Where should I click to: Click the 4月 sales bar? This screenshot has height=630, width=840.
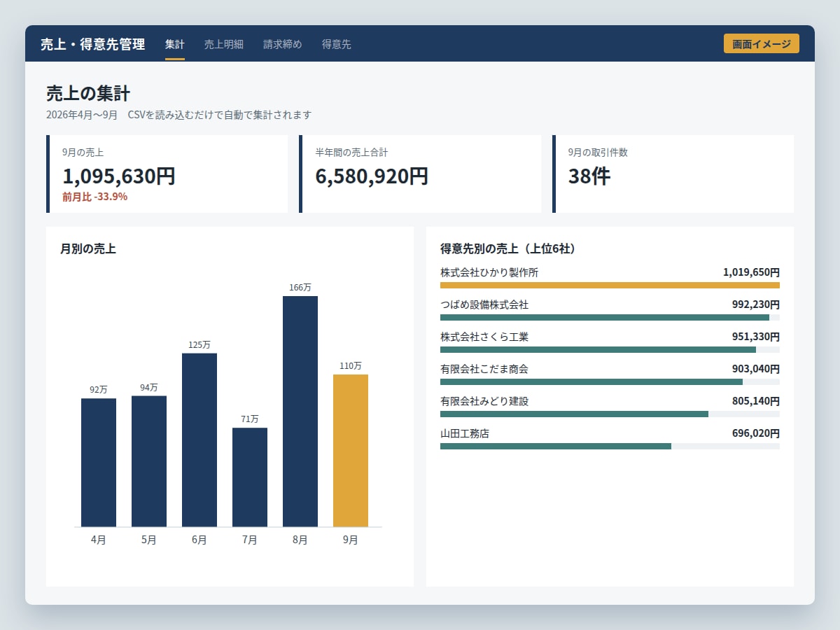(99, 463)
